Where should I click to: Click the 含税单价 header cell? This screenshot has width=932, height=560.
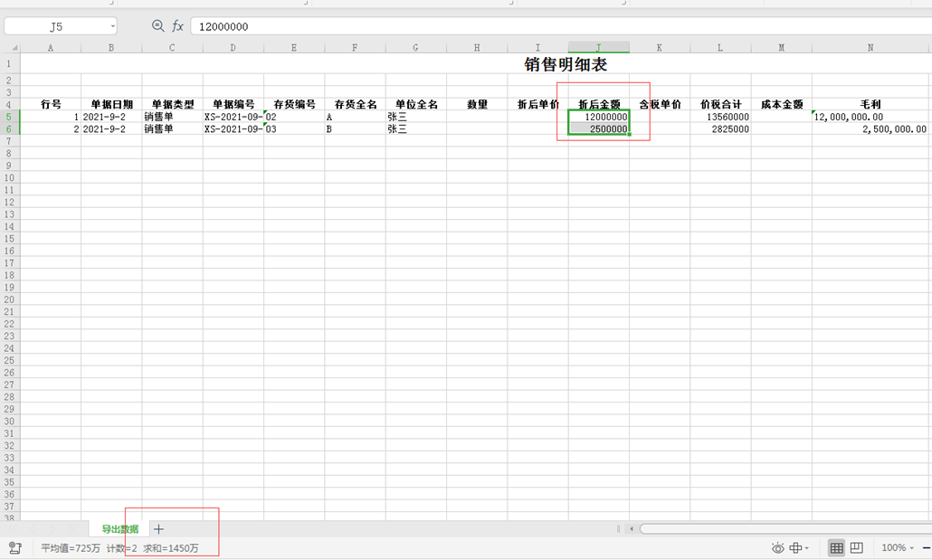[x=660, y=105]
